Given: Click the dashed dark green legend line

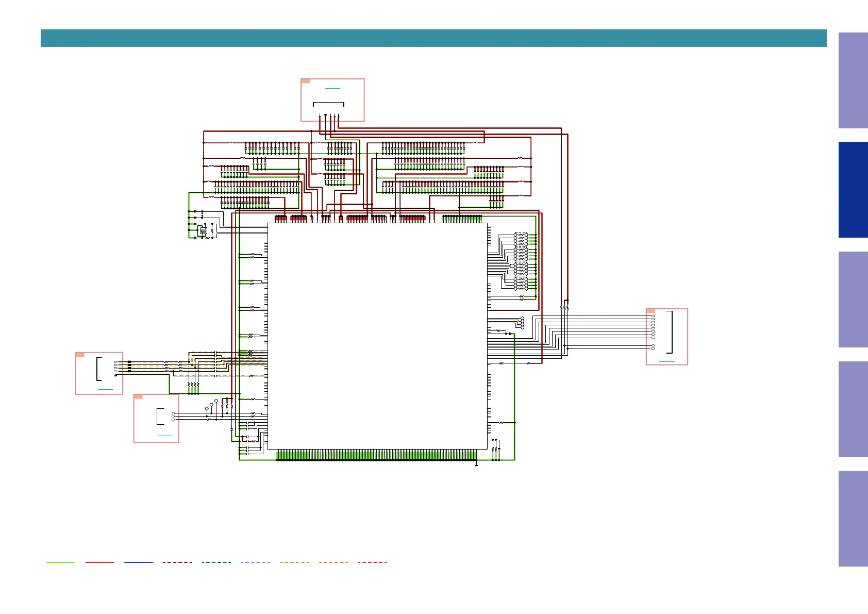Looking at the screenshot, I should (216, 562).
